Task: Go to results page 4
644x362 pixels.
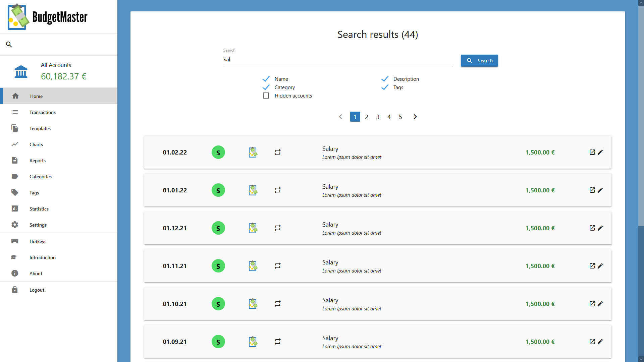Action: [389, 117]
